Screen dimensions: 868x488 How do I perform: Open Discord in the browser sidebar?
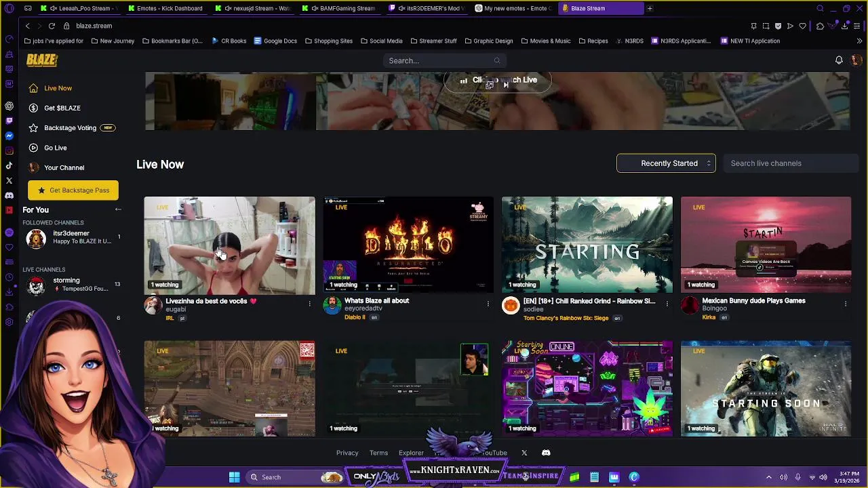point(9,195)
